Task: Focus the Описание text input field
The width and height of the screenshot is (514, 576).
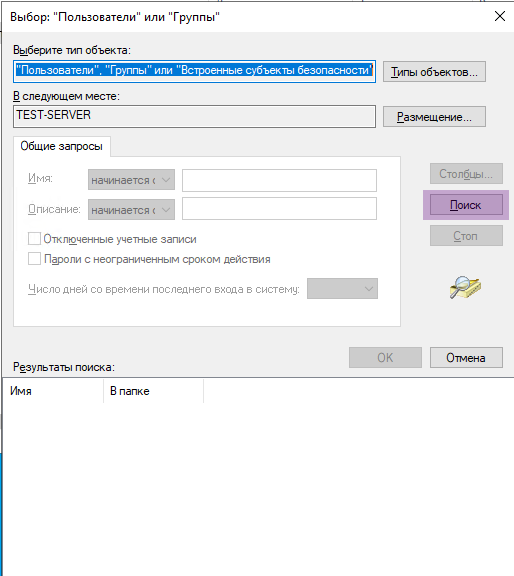Action: coord(279,209)
